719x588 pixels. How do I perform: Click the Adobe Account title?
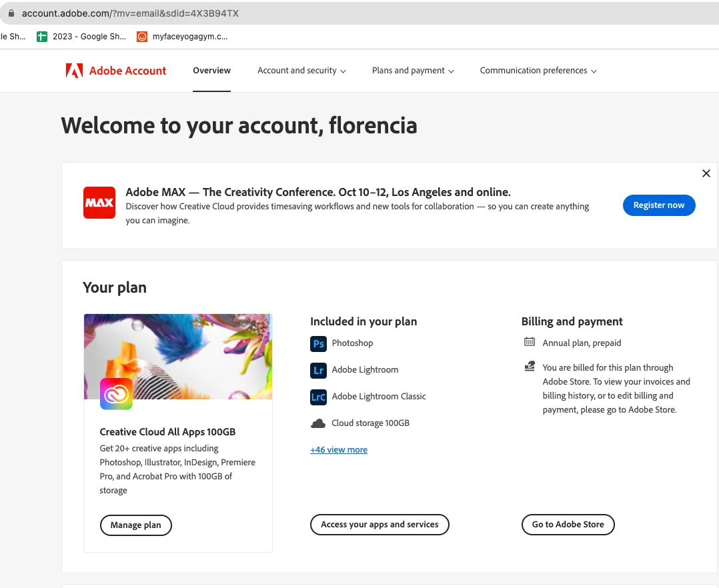coord(127,71)
